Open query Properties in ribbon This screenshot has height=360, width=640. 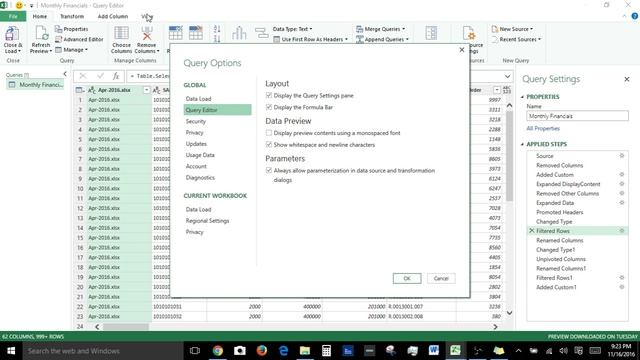[x=71, y=29]
